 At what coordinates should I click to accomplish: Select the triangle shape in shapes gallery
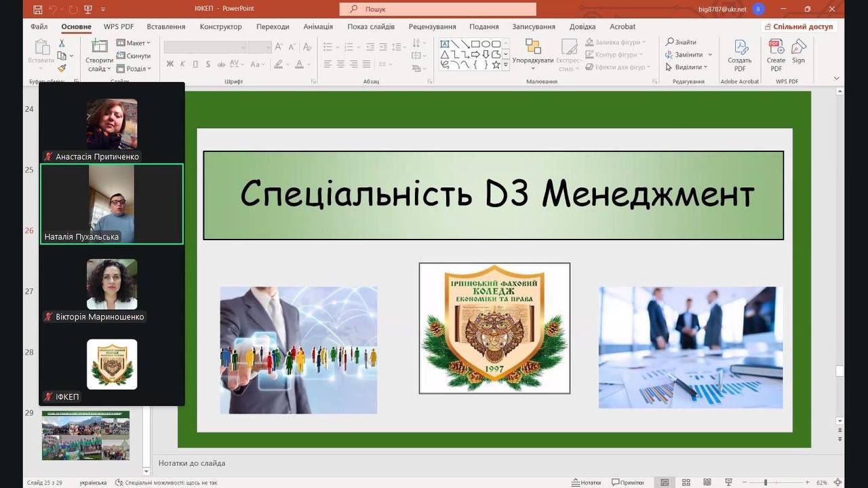(x=445, y=54)
